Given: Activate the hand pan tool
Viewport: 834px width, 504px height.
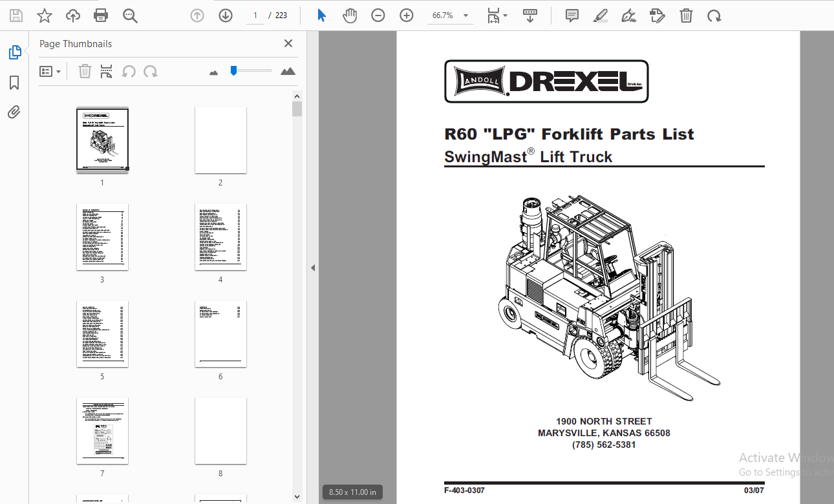Looking at the screenshot, I should point(350,16).
